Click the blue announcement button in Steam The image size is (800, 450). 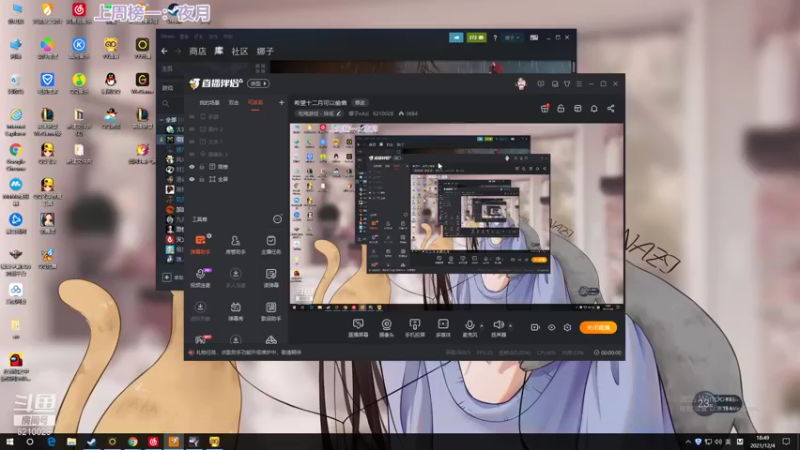point(456,38)
